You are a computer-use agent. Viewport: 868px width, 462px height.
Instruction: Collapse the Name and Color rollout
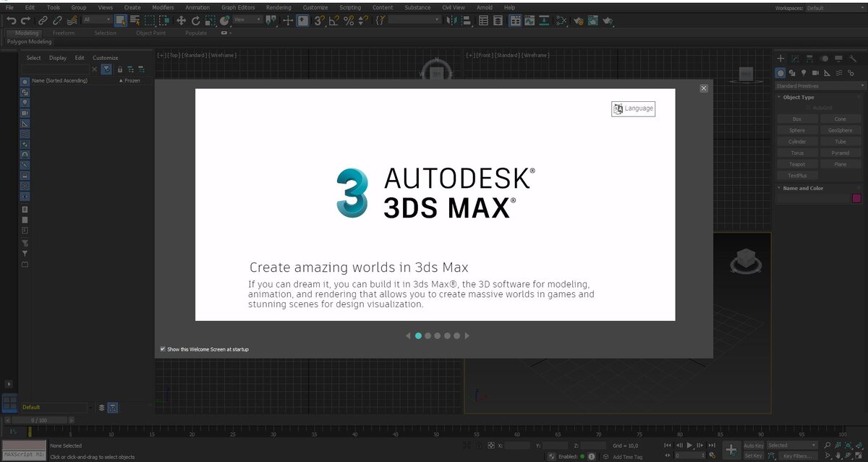pyautogui.click(x=802, y=188)
